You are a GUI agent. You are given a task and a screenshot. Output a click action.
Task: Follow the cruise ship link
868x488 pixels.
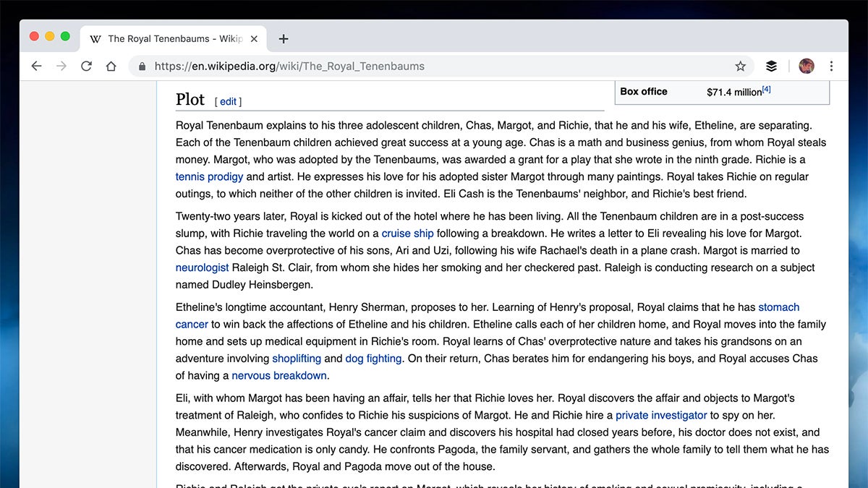(407, 234)
